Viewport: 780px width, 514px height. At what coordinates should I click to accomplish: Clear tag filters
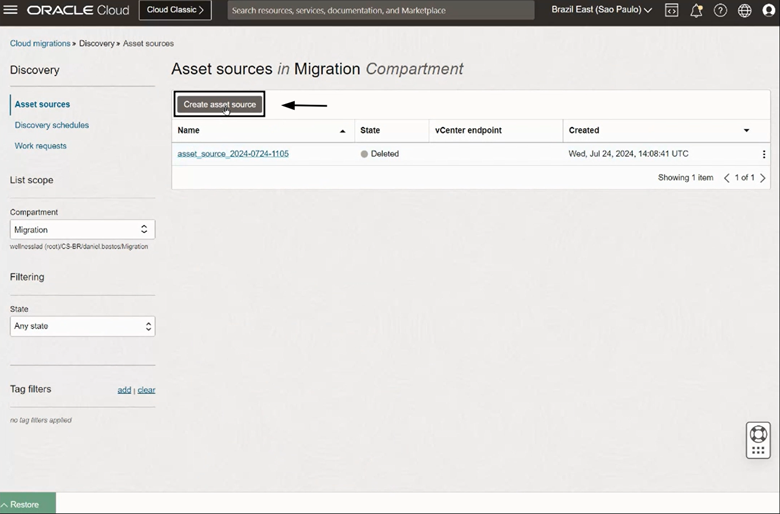click(x=146, y=390)
